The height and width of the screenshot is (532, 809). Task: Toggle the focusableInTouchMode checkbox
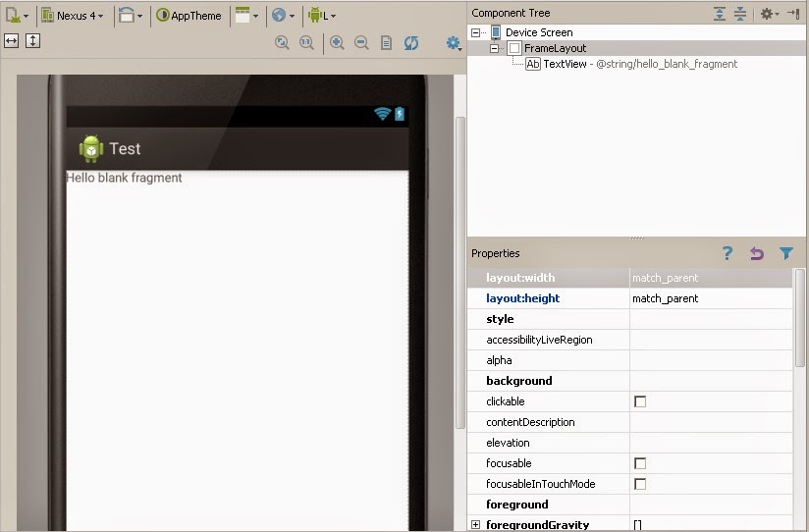click(640, 484)
